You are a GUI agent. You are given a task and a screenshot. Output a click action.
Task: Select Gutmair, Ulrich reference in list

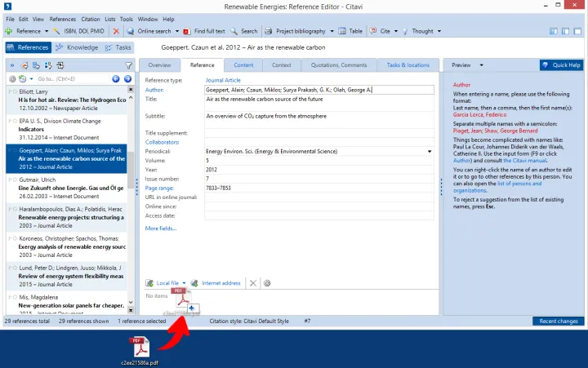click(x=66, y=188)
